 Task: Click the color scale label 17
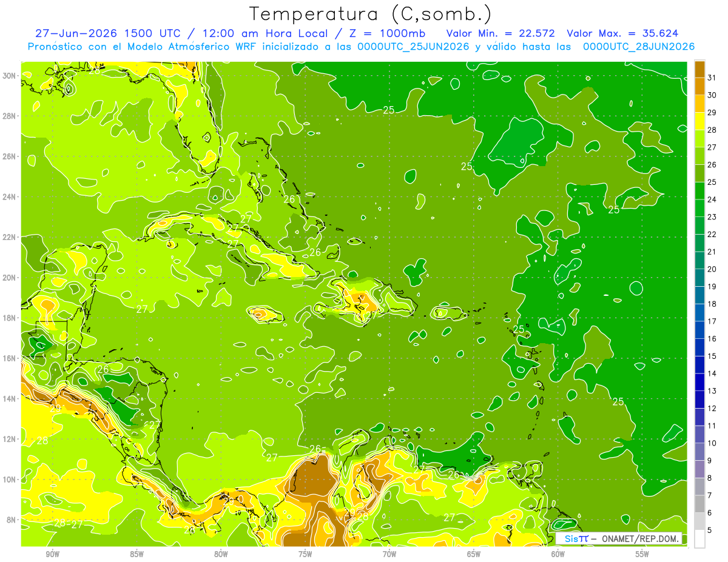[x=712, y=321]
